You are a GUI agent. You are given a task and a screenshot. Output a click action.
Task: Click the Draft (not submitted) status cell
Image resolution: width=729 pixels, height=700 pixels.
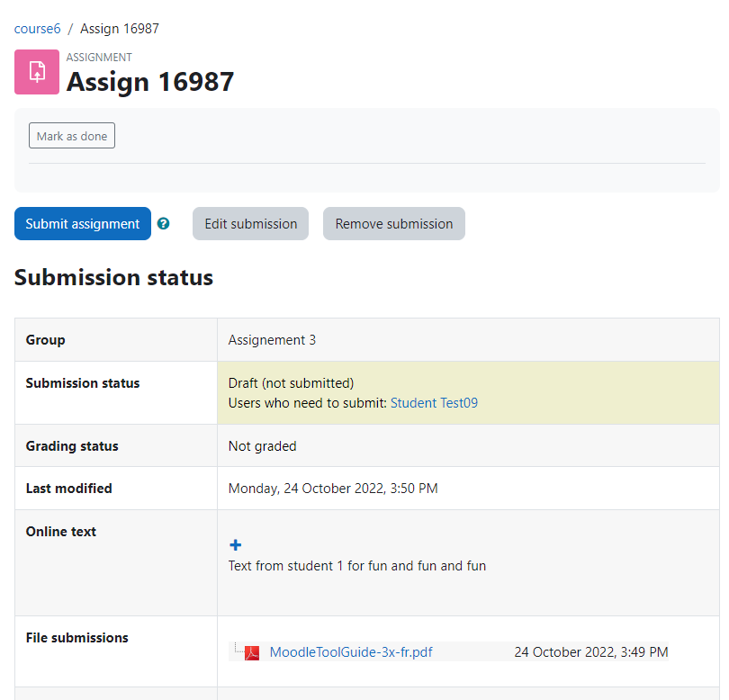(x=468, y=393)
